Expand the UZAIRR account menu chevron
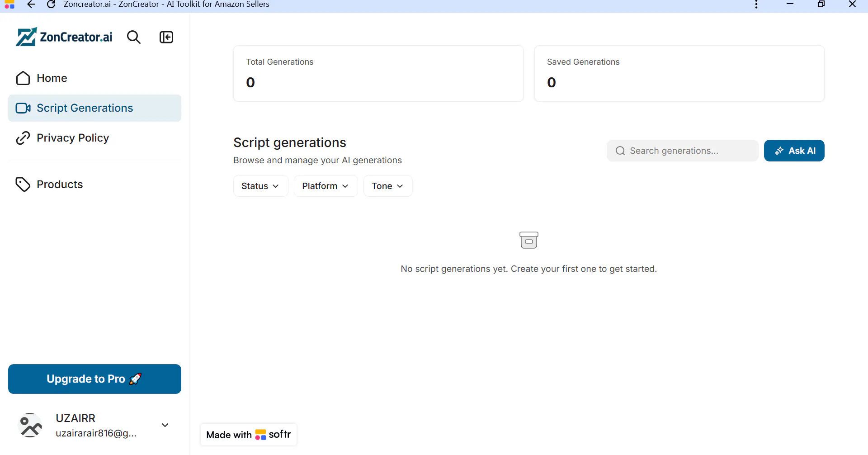The width and height of the screenshot is (868, 455). click(x=165, y=425)
